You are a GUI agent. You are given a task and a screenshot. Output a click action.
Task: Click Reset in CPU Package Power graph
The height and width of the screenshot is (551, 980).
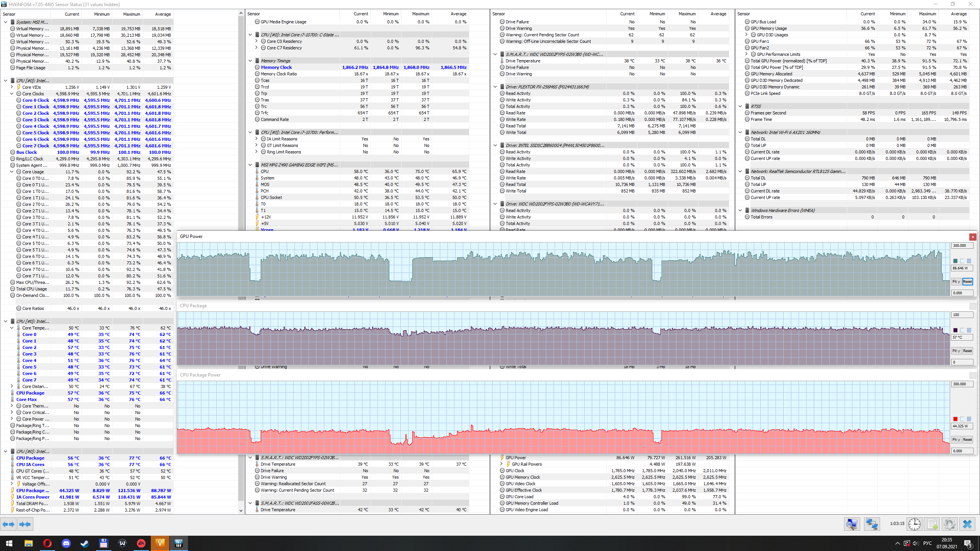pos(967,440)
